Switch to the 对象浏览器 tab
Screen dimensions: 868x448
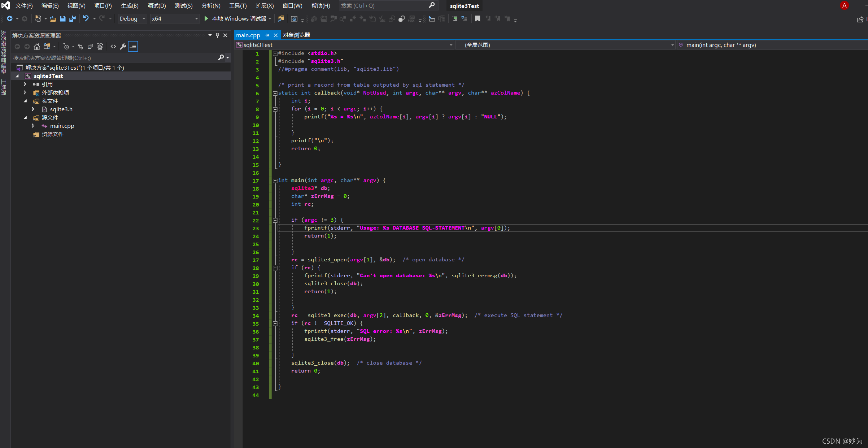pos(296,35)
